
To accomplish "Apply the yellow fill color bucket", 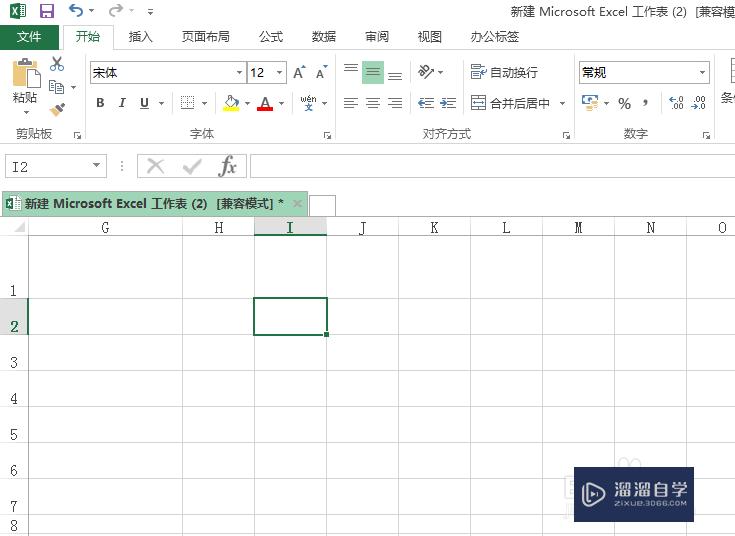I will coord(231,103).
